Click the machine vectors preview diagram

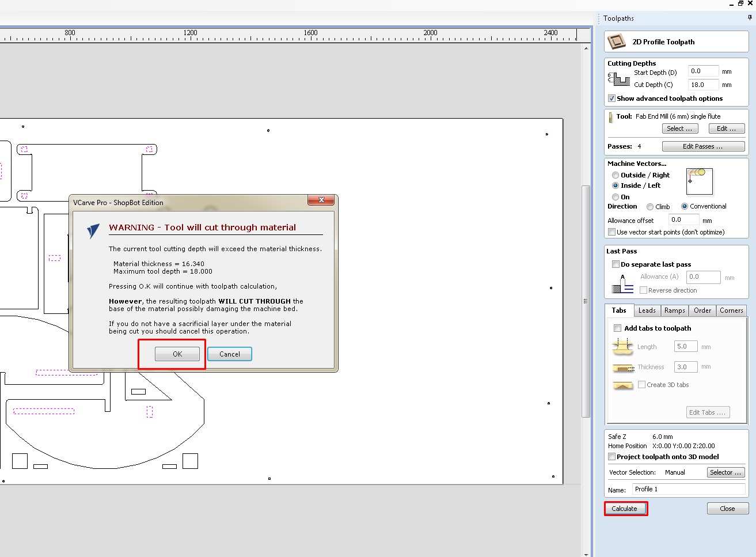pyautogui.click(x=700, y=181)
